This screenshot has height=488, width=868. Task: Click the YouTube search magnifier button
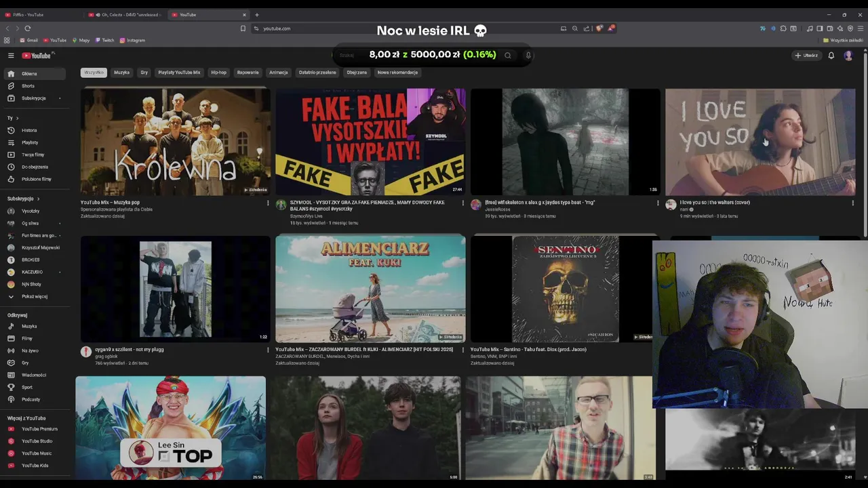507,56
